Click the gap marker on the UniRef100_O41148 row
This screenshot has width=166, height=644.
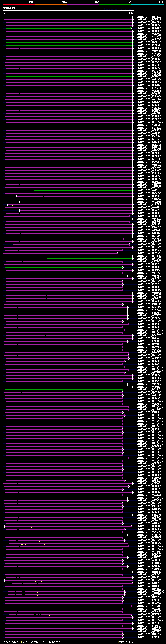pyautogui.click(x=29, y=203)
